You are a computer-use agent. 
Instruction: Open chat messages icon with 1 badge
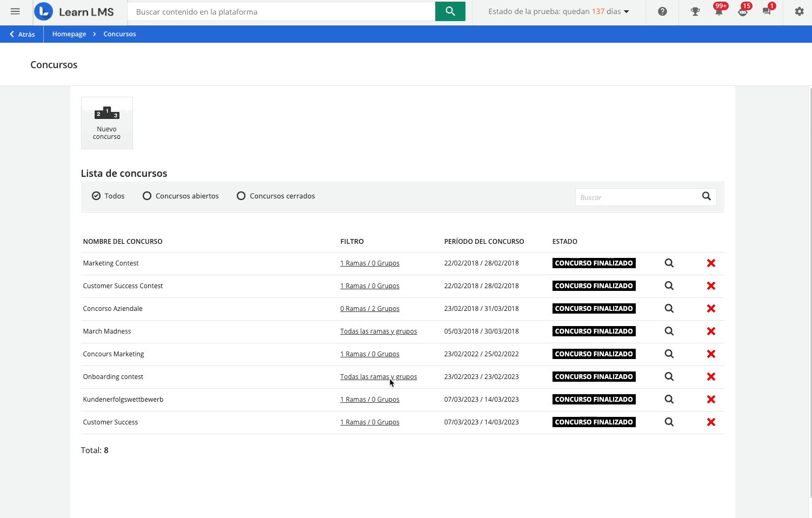[x=767, y=11]
